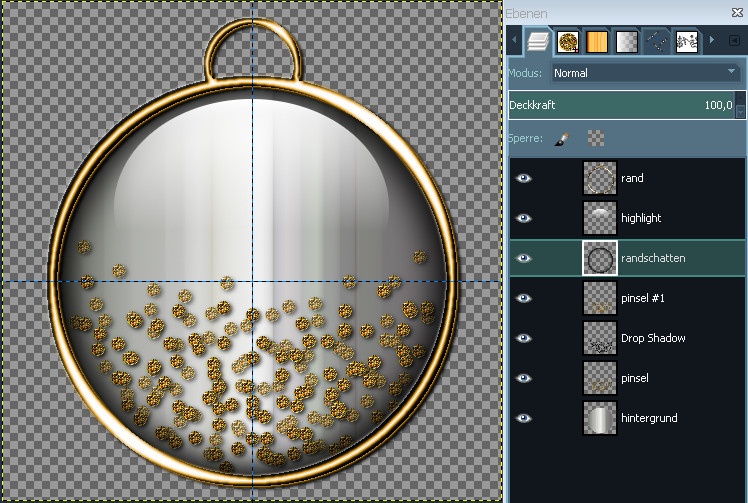Open the dock tab configuration menu
Image resolution: width=748 pixels, height=503 pixels.
(735, 40)
